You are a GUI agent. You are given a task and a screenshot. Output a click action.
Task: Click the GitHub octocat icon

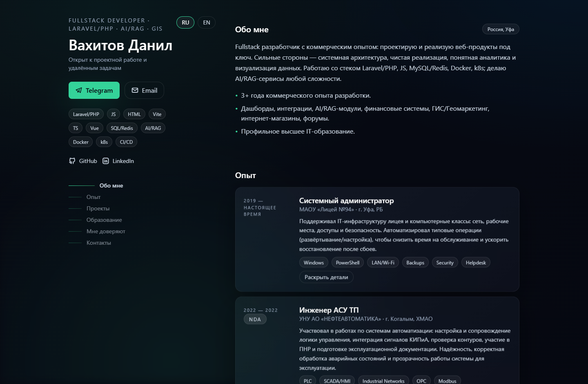tap(72, 161)
